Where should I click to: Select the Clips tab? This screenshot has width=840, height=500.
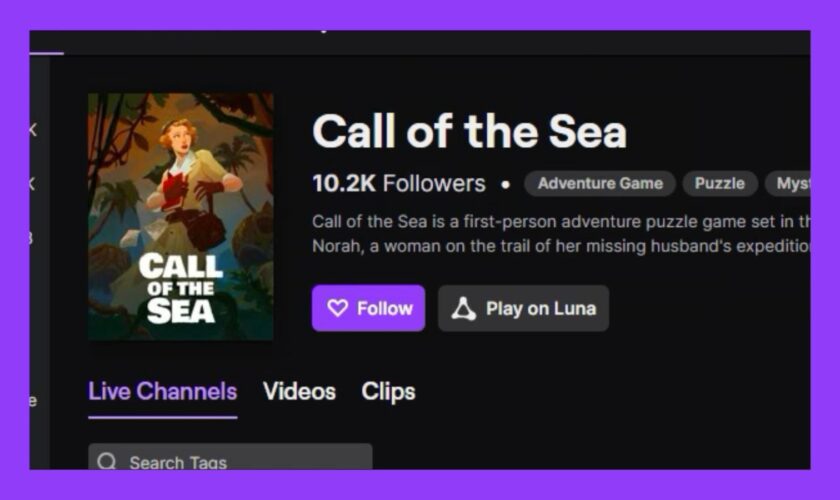tap(388, 391)
